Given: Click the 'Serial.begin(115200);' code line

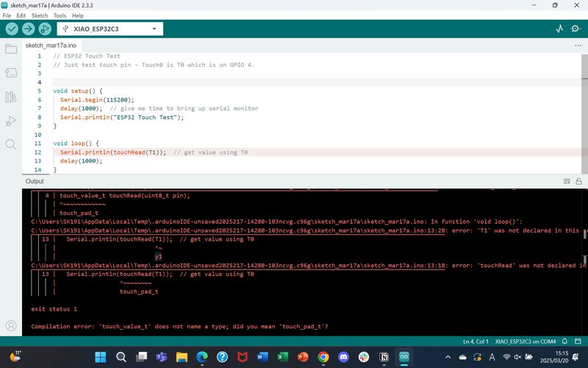Looking at the screenshot, I should click(97, 100).
